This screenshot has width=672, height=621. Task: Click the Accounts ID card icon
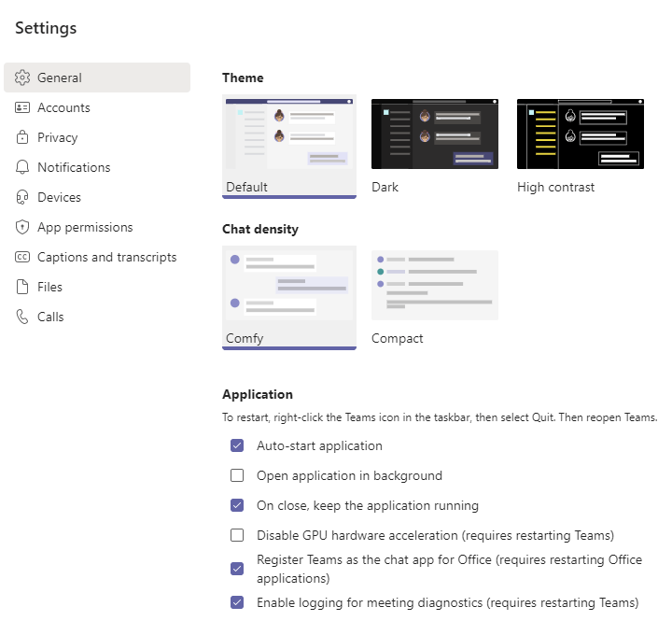point(22,107)
